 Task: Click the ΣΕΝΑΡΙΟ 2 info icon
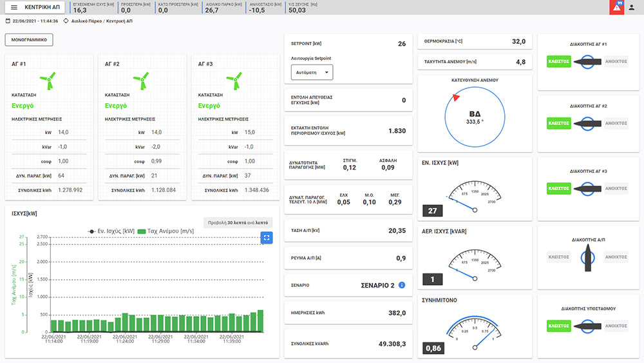coord(402,284)
